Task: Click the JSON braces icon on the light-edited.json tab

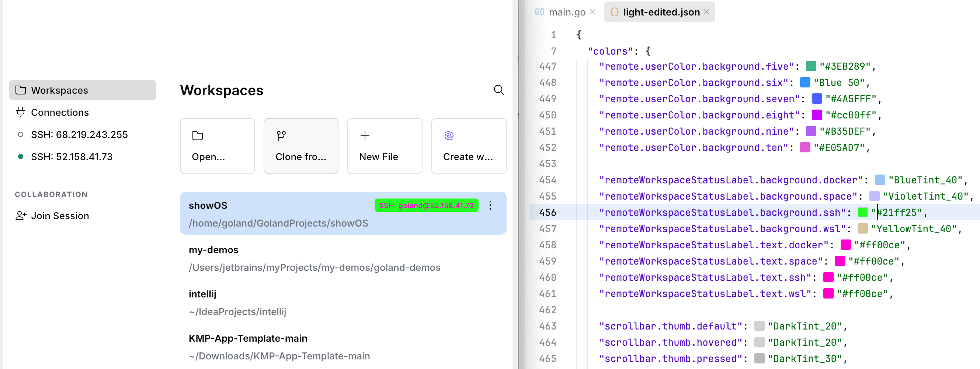Action: tap(615, 12)
